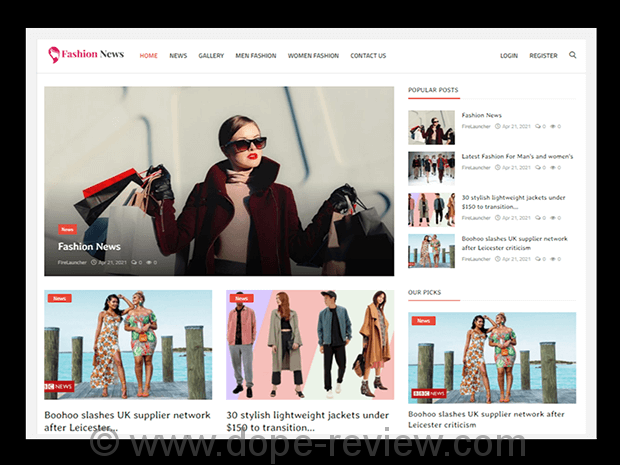Image resolution: width=620 pixels, height=465 pixels.
Task: Go to the Gallery page
Action: pyautogui.click(x=211, y=56)
